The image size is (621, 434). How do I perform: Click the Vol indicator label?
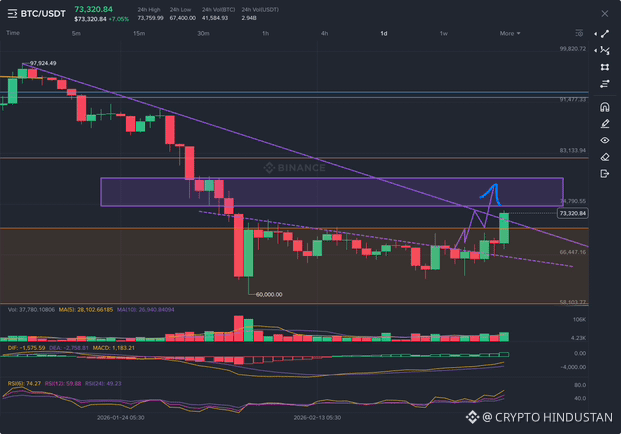[31, 310]
